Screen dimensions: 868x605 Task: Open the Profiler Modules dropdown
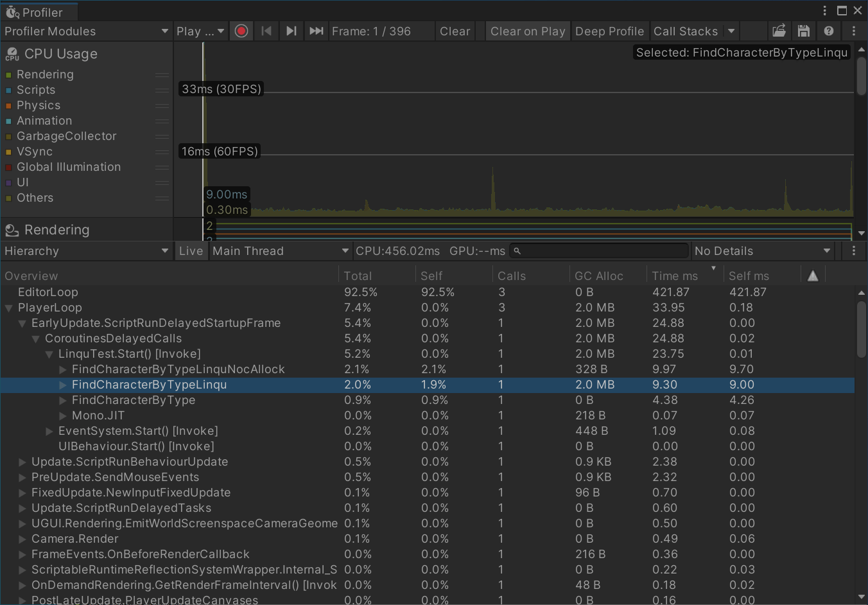pyautogui.click(x=86, y=31)
